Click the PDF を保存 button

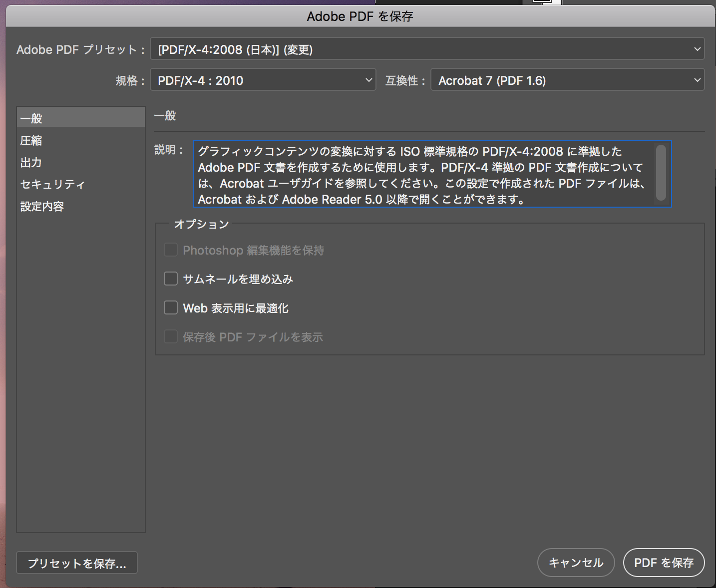[664, 563]
